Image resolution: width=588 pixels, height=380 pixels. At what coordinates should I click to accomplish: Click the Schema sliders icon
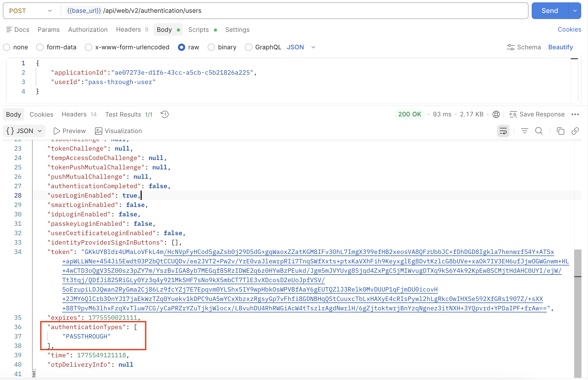(511, 47)
